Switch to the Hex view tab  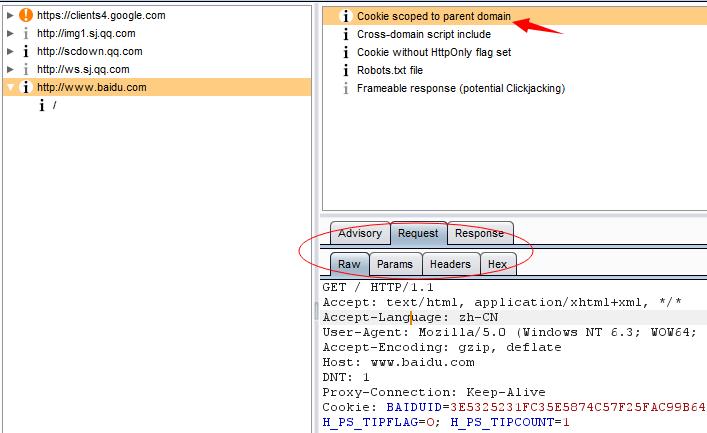pyautogui.click(x=497, y=264)
